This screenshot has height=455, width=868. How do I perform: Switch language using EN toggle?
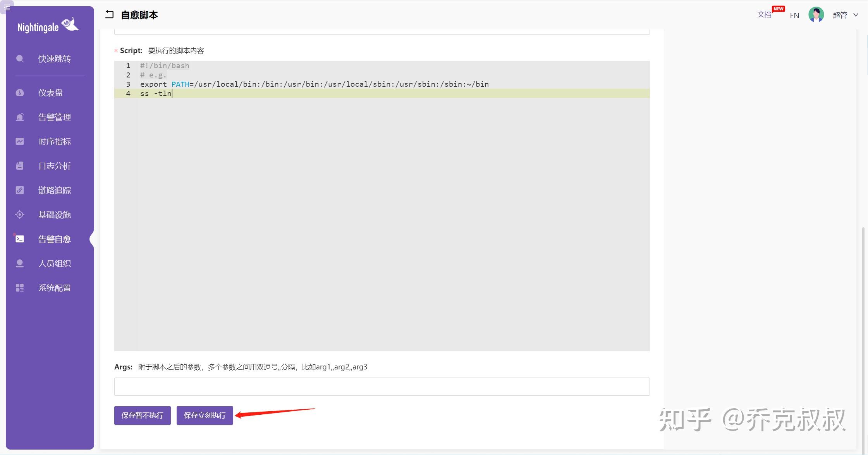[794, 15]
